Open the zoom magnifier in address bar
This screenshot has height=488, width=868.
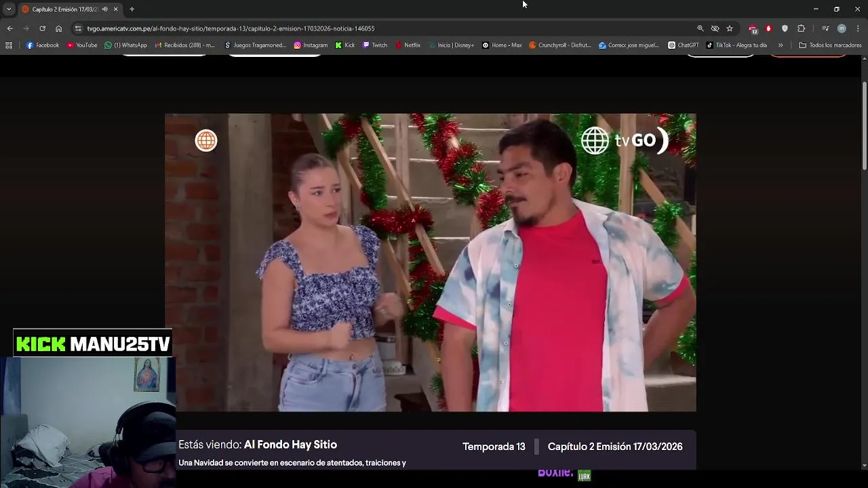pyautogui.click(x=700, y=28)
